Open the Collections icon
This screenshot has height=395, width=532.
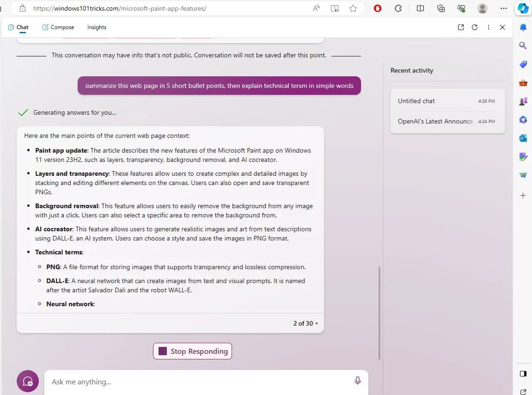click(x=441, y=8)
